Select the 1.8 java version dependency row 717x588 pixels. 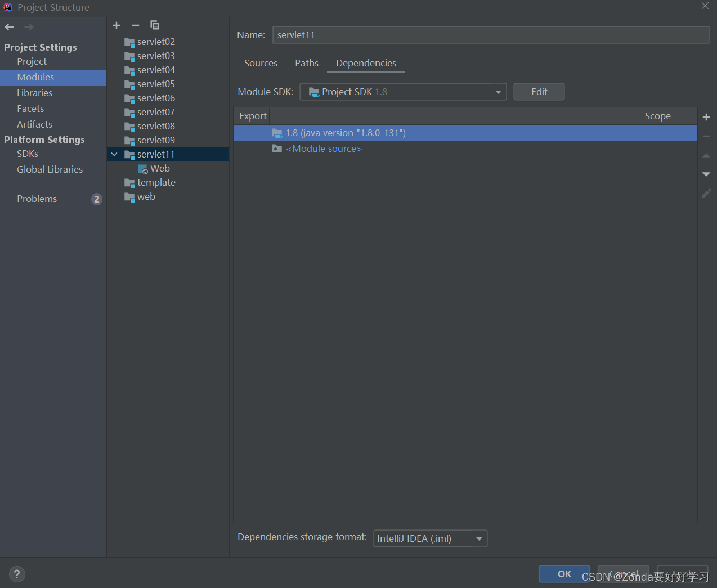(465, 133)
